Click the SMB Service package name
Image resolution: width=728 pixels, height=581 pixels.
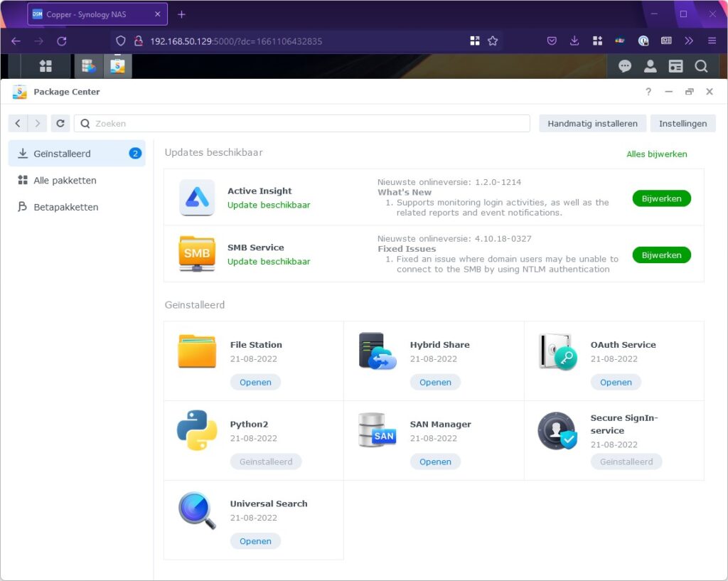(x=255, y=247)
